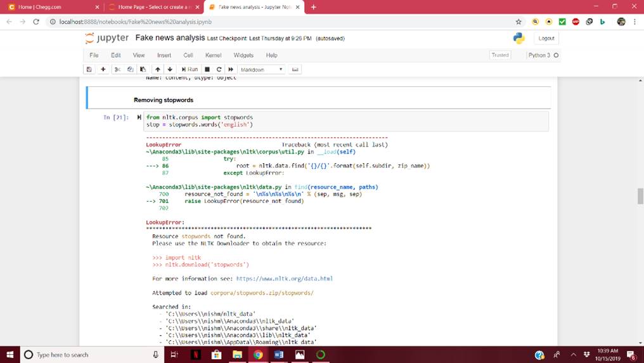Open the Widgets menu
The width and height of the screenshot is (644, 363).
click(x=243, y=55)
